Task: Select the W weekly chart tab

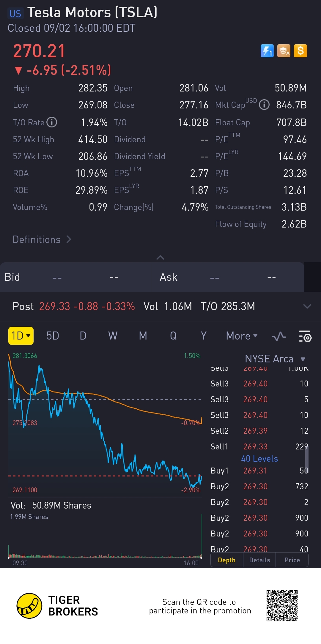Action: pos(113,336)
